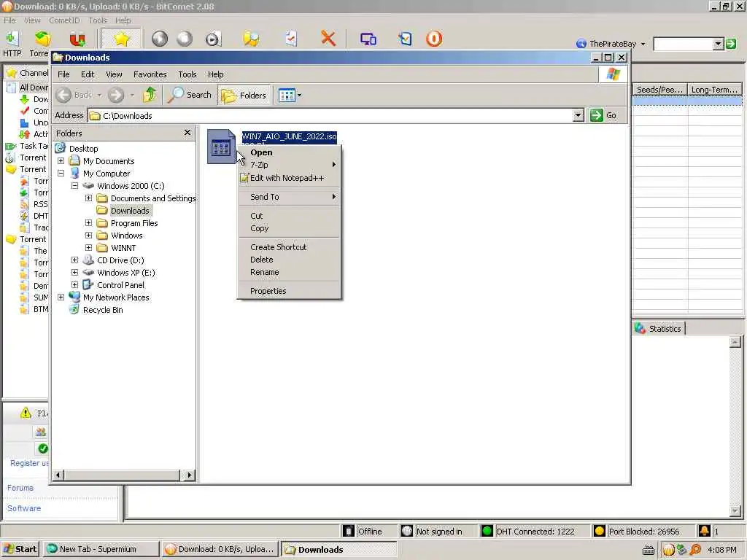
Task: Expand Windows XP (E:) drive node
Action: point(75,273)
